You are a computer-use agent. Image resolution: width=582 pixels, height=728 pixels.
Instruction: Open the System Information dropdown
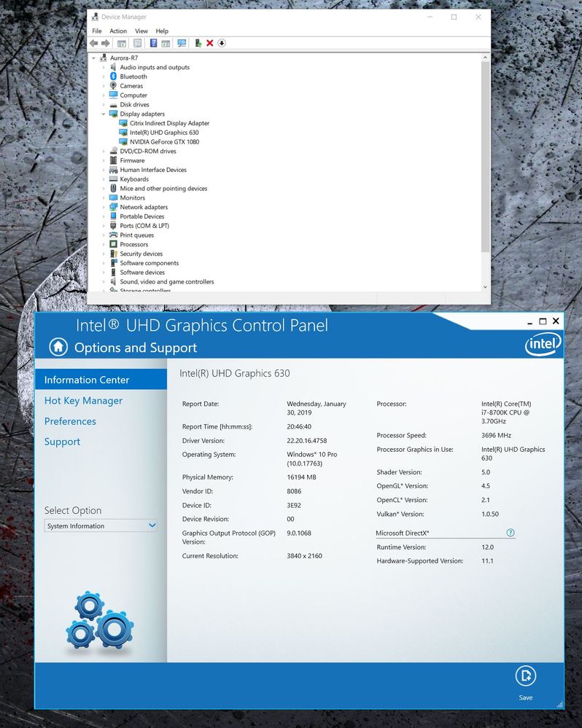(x=101, y=525)
